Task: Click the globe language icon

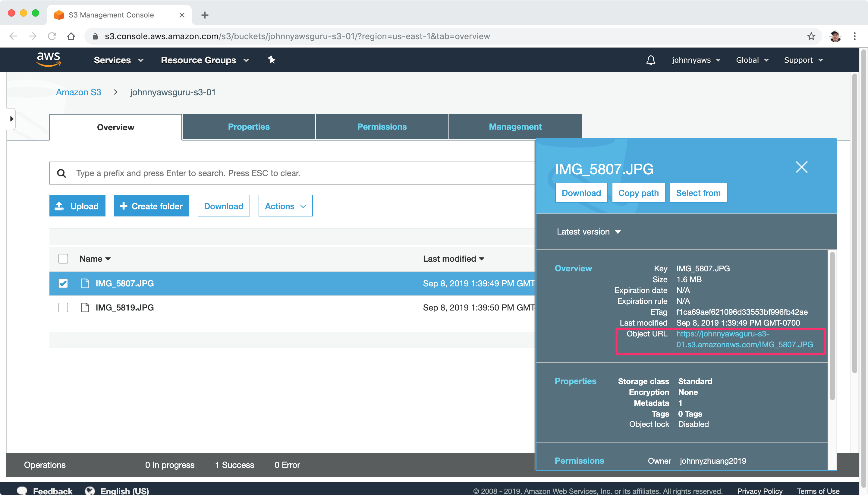Action: click(90, 490)
